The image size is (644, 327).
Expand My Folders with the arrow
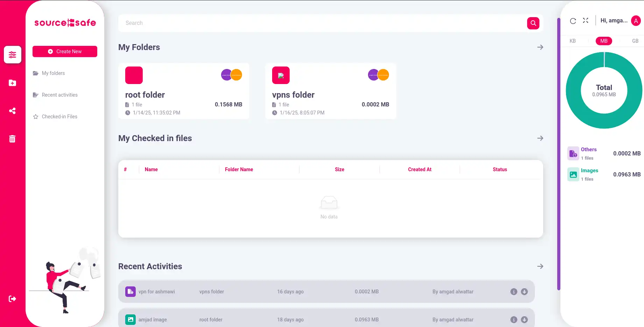540,47
